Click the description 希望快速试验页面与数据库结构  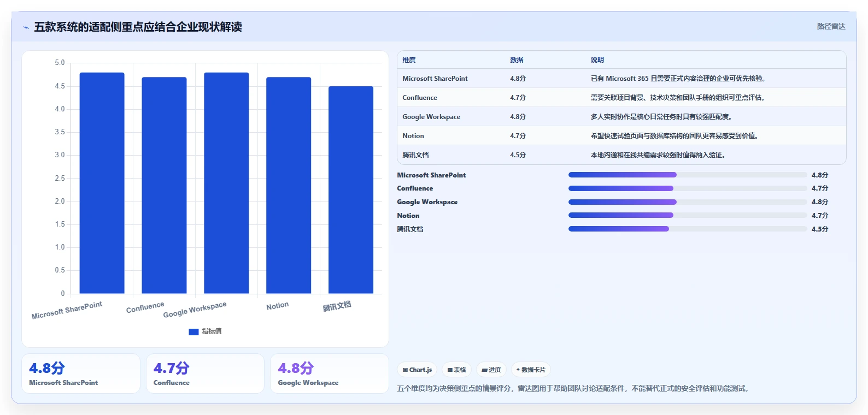[x=675, y=136]
